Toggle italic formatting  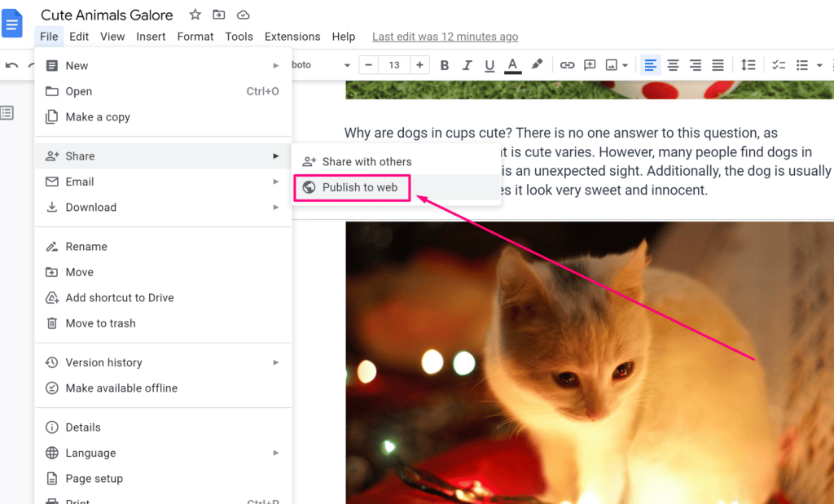click(467, 65)
